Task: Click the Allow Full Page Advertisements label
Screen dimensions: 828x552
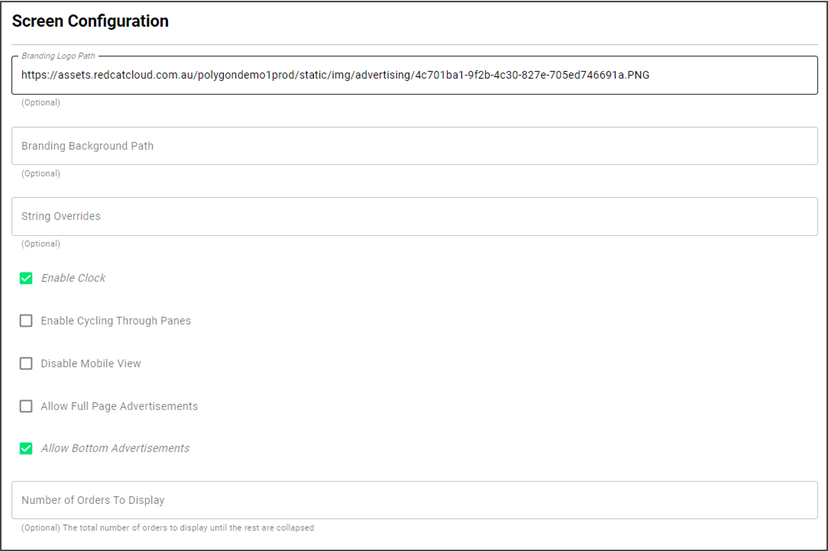Action: point(119,406)
